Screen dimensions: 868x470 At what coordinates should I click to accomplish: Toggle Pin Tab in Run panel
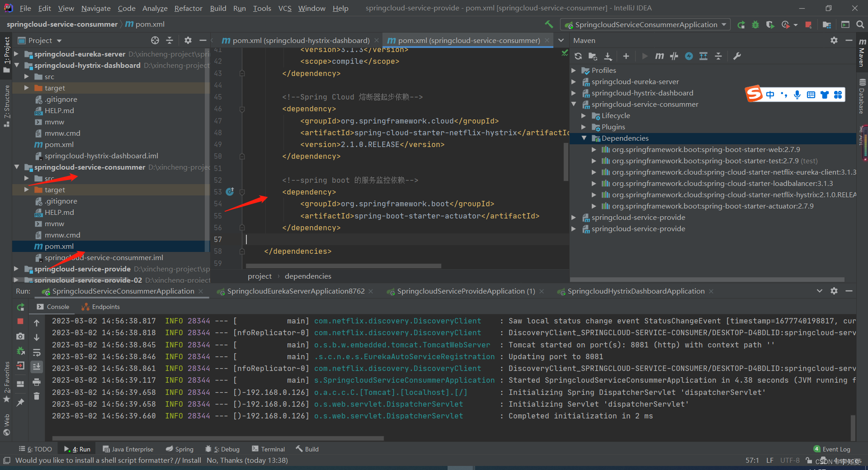click(20, 402)
